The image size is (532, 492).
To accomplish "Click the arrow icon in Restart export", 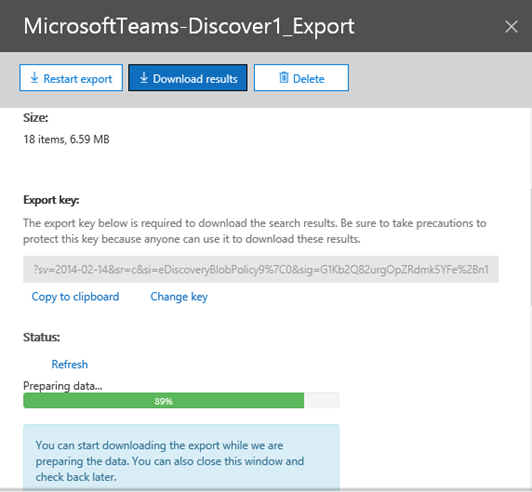I will coord(34,78).
